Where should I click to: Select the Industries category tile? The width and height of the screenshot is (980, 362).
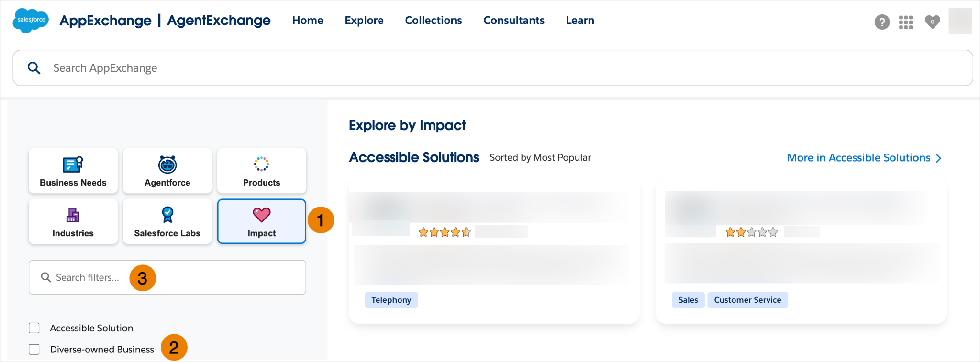point(73,221)
